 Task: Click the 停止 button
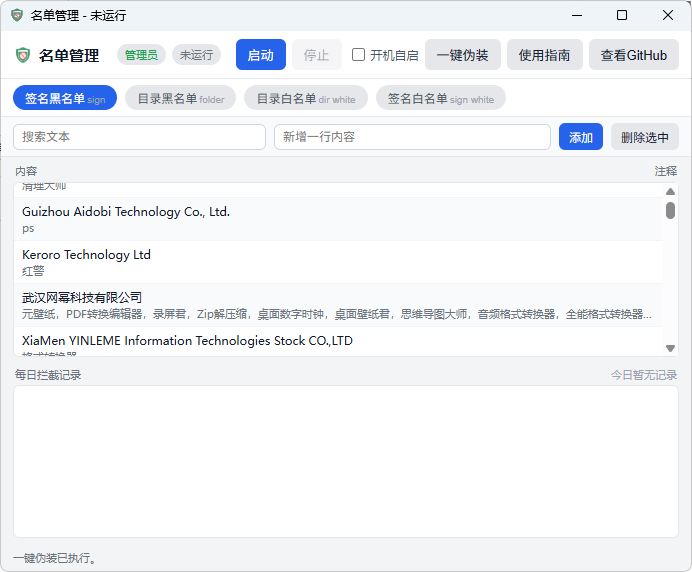pos(316,55)
